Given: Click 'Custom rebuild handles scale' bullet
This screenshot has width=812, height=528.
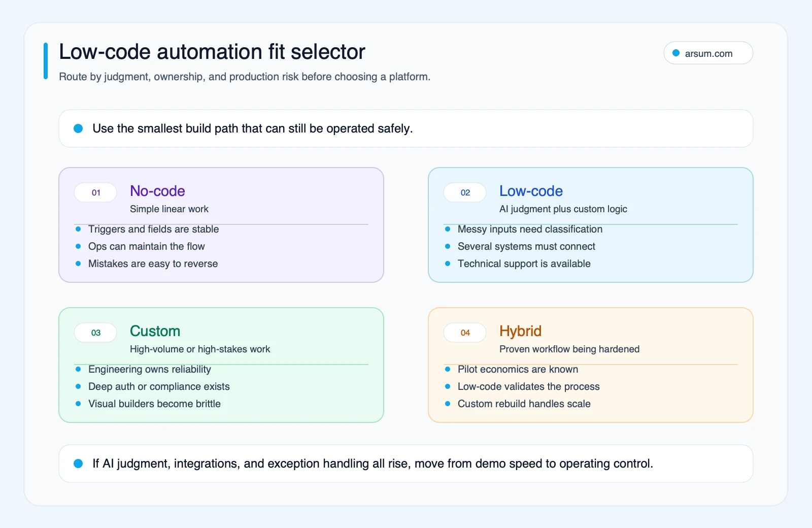Looking at the screenshot, I should click(x=524, y=404).
